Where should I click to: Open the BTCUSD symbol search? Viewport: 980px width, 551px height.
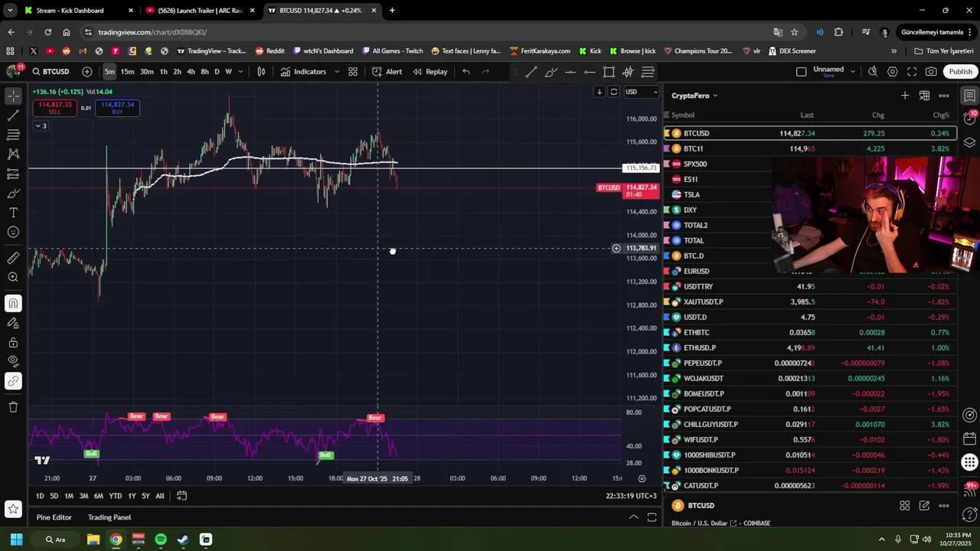pyautogui.click(x=51, y=71)
